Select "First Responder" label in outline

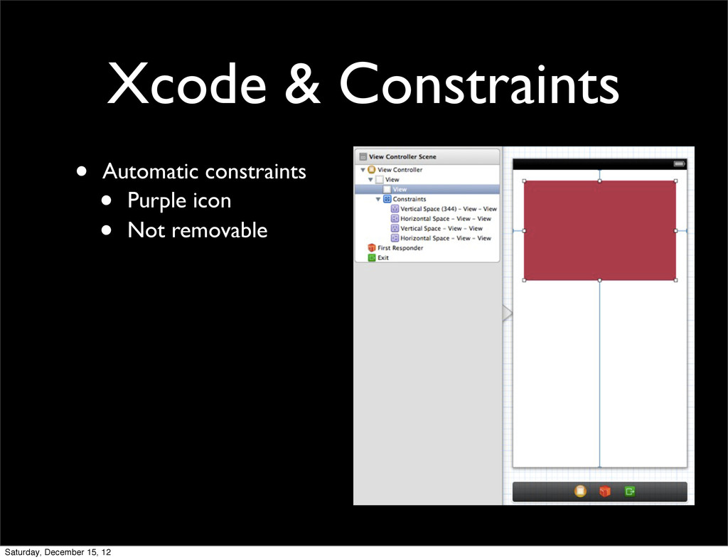click(400, 248)
